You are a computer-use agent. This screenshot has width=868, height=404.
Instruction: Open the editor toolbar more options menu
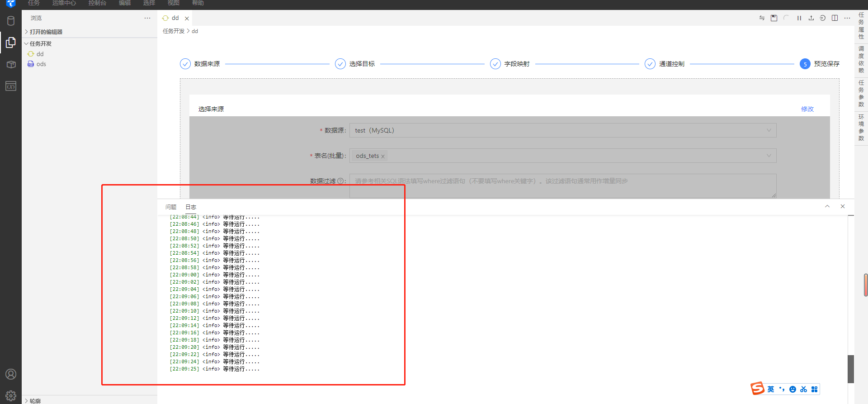pyautogui.click(x=847, y=18)
